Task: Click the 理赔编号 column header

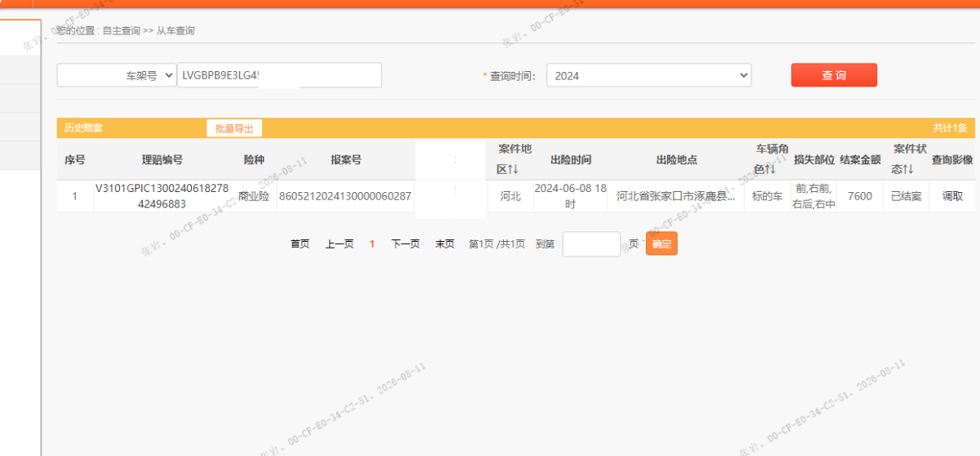Action: pyautogui.click(x=162, y=159)
